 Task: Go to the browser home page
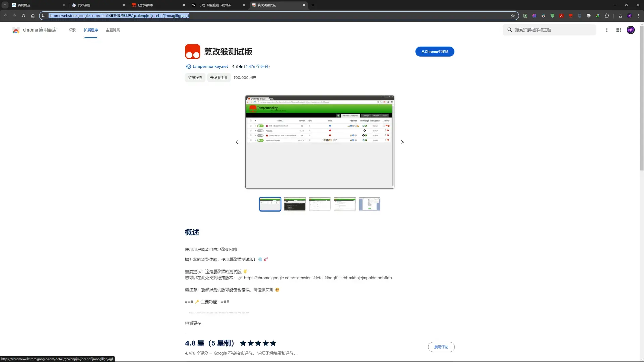33,16
